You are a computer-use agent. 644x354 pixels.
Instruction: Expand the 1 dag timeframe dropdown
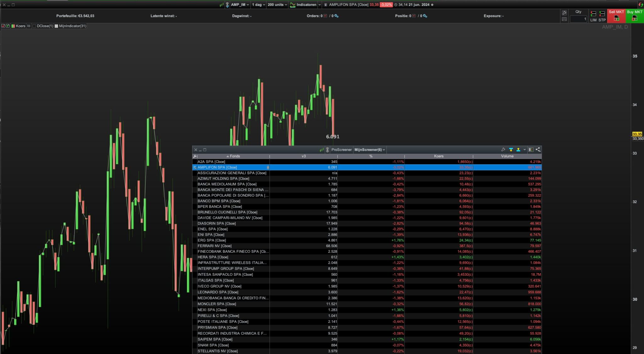click(258, 5)
